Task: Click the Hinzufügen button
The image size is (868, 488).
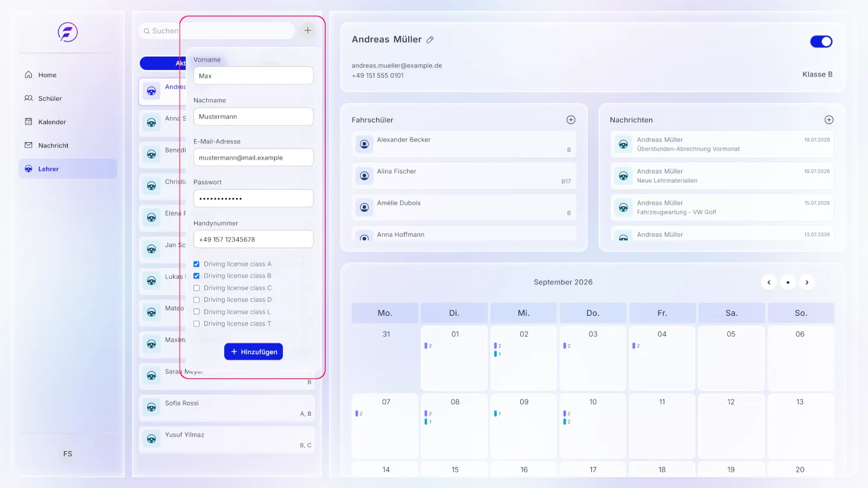Action: [x=253, y=352]
